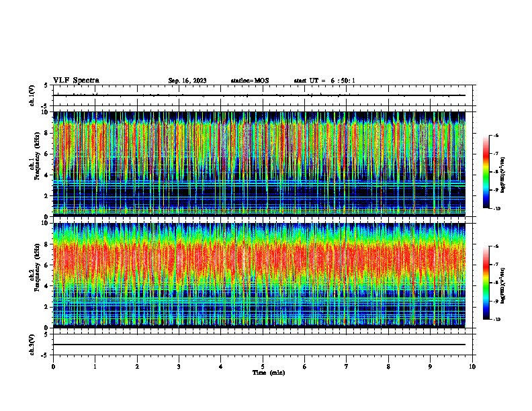This screenshot has height=411, width=532.
Task: Click the log(PSD) label of ch.1 colorbar
Action: (x=504, y=175)
